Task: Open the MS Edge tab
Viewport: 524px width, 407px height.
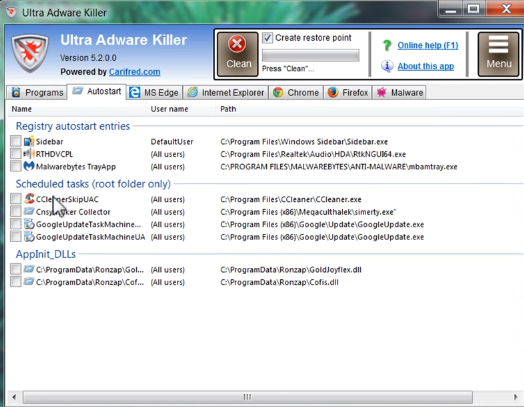Action: 154,92
